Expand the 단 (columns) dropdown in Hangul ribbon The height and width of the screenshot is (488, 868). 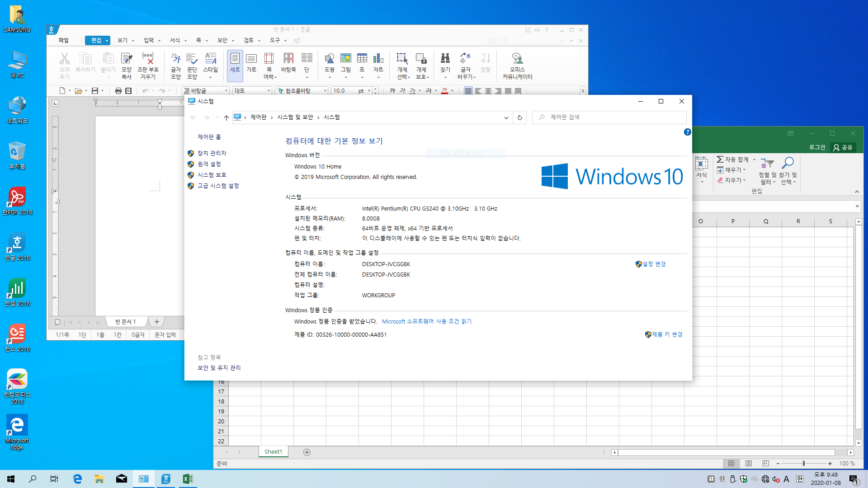pyautogui.click(x=307, y=77)
